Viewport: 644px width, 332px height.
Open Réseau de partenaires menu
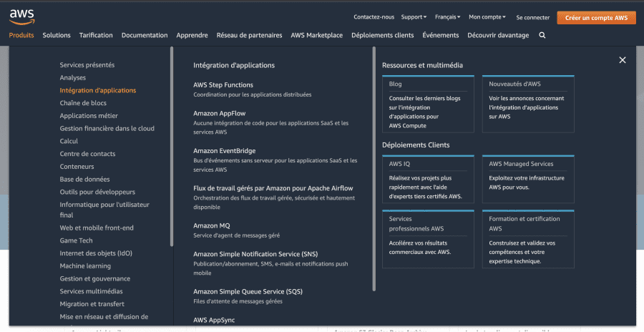pyautogui.click(x=249, y=35)
